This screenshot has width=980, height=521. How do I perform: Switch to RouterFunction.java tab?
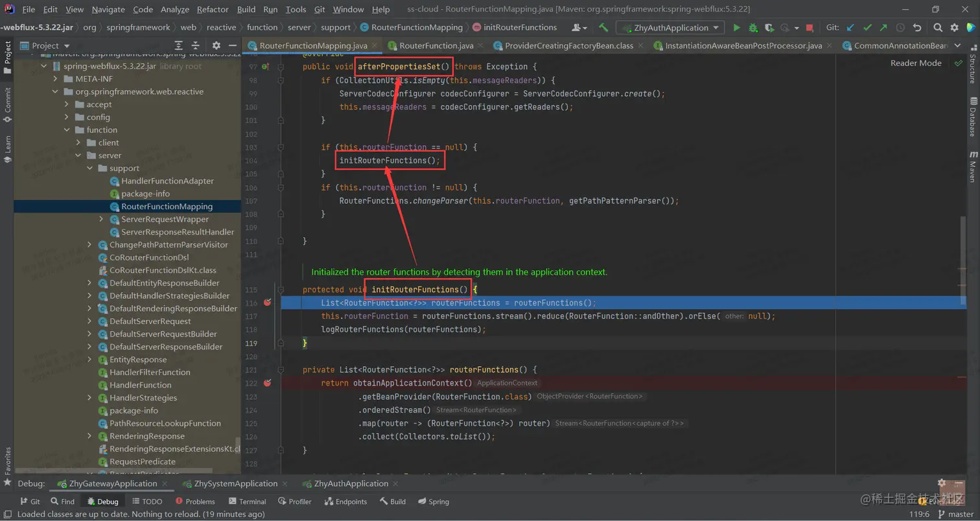tap(436, 46)
